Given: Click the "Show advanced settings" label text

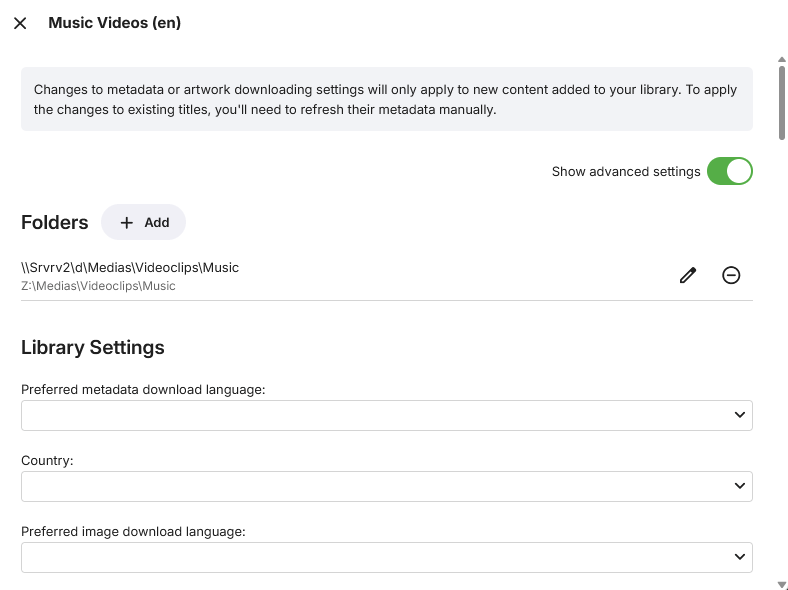Looking at the screenshot, I should pos(625,172).
